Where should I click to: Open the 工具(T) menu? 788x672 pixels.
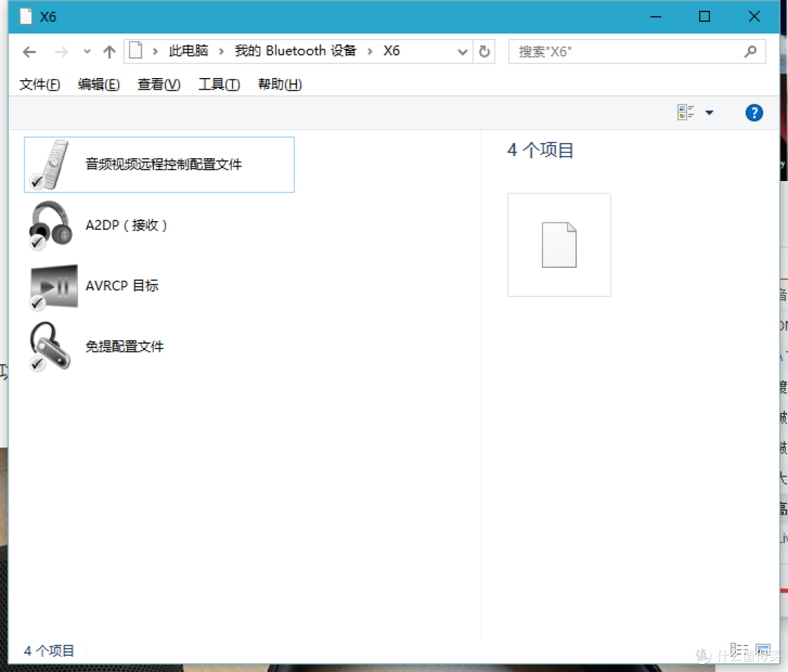(x=219, y=85)
